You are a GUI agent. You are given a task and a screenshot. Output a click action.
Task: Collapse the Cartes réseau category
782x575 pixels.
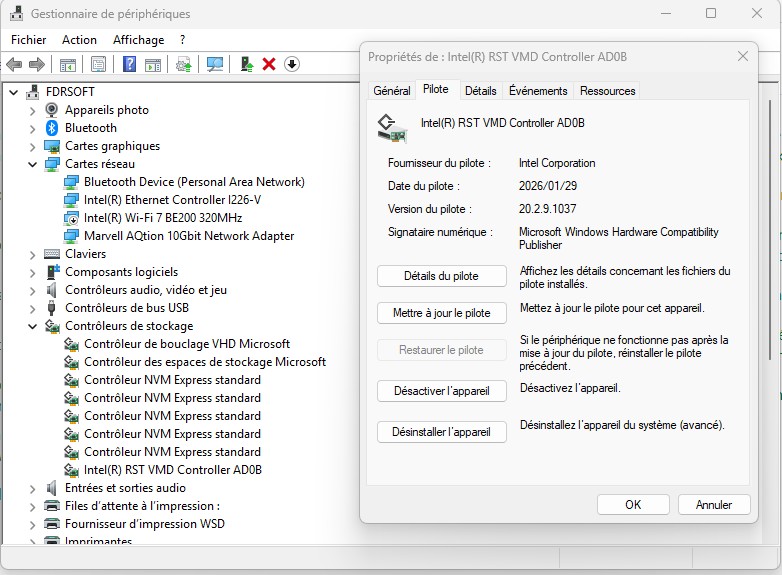tap(33, 164)
